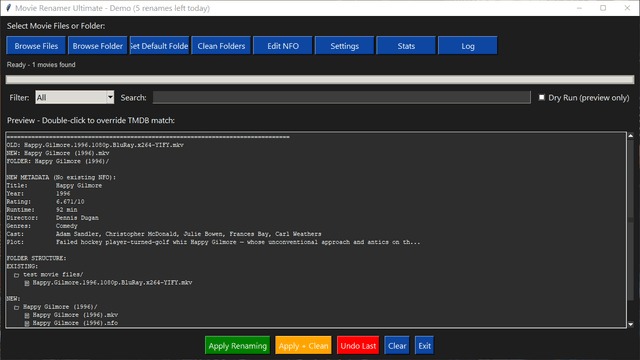640x360 pixels.
Task: Close the Movie Renamer window
Action: point(627,8)
